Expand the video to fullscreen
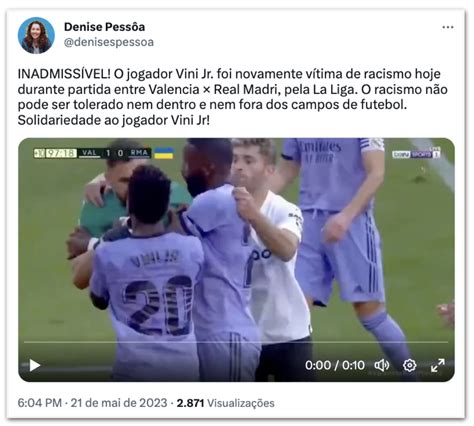The width and height of the screenshot is (474, 426). [437, 366]
